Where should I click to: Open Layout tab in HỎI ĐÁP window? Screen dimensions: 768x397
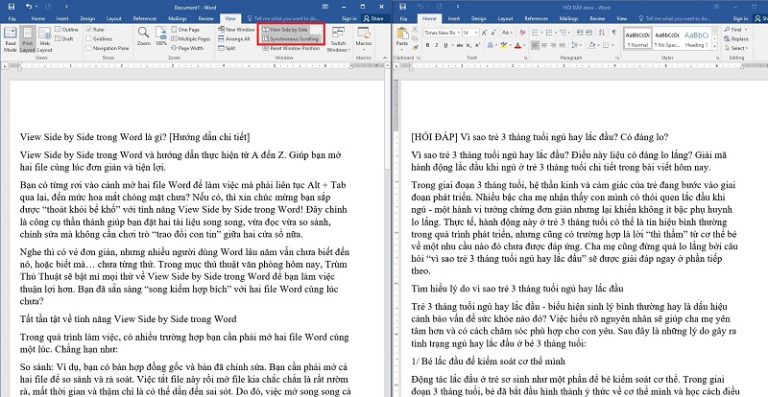tap(505, 19)
